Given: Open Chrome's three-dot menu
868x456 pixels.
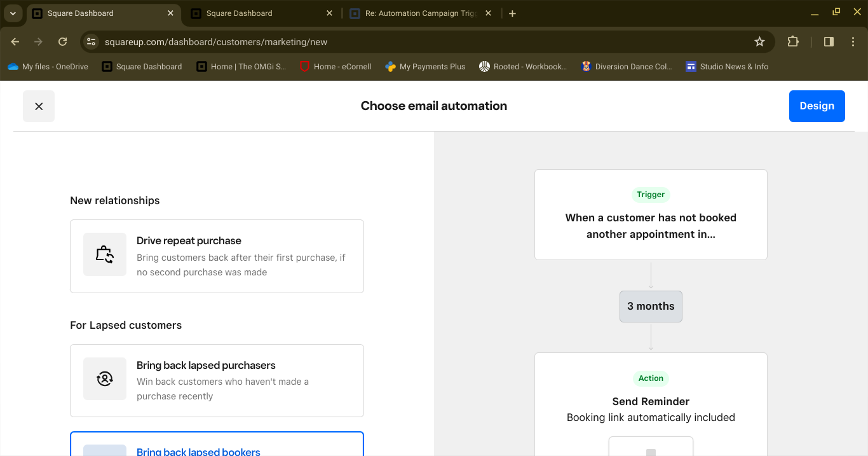Looking at the screenshot, I should coord(853,41).
